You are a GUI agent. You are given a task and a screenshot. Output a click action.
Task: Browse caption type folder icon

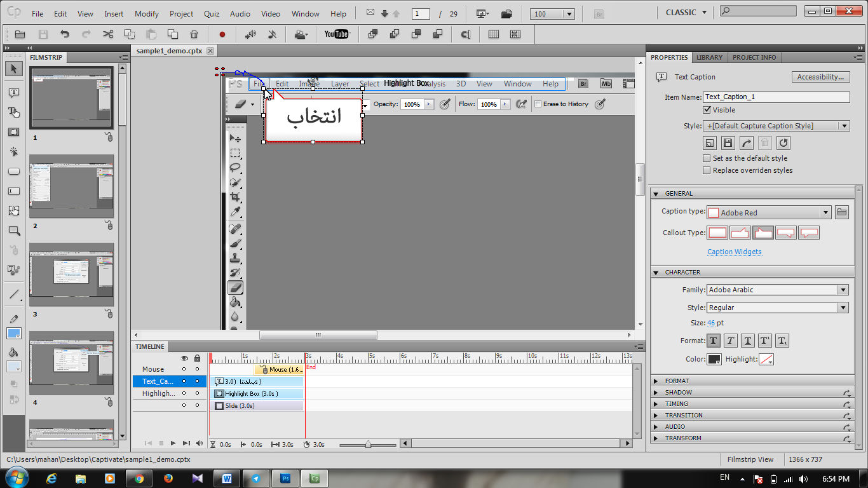842,212
